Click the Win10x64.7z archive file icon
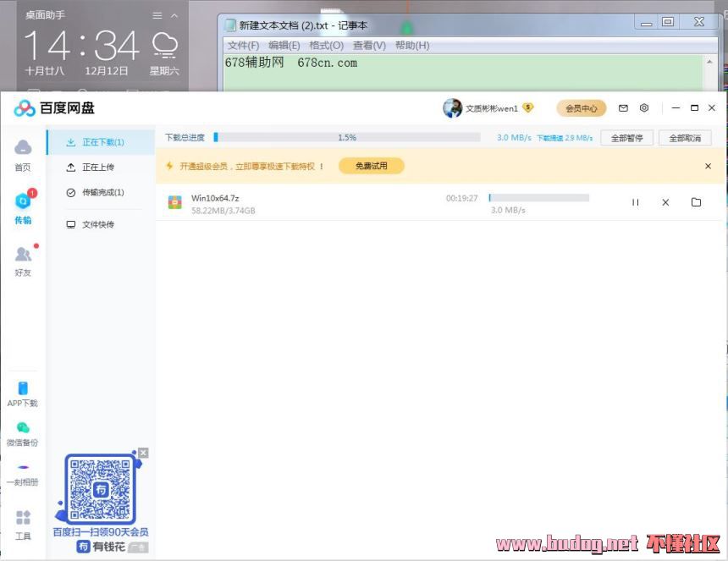Viewport: 728px width, 561px height. point(174,202)
